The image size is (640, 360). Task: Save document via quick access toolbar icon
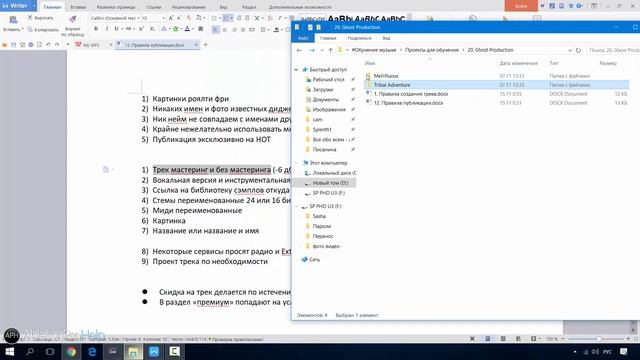click(13, 44)
